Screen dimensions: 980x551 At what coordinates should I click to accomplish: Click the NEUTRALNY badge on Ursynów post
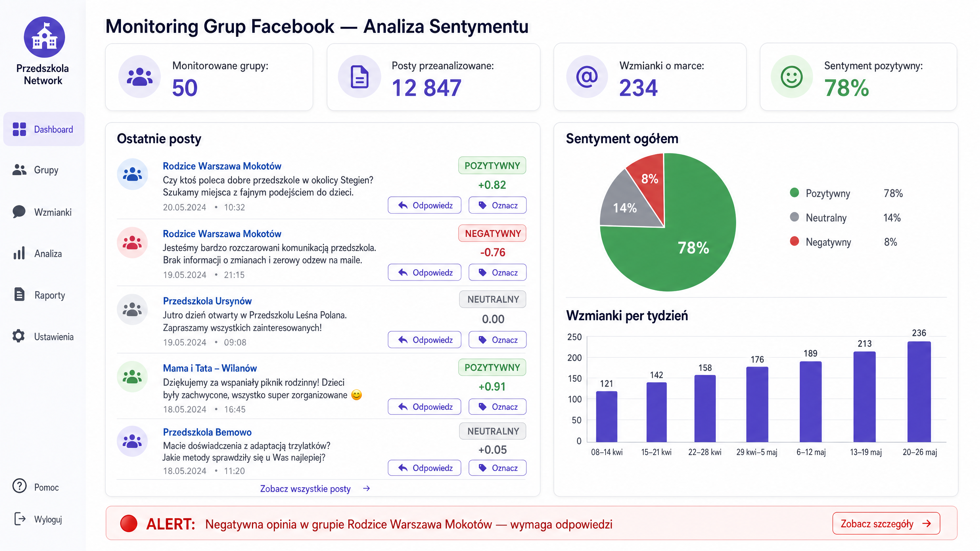tap(493, 299)
